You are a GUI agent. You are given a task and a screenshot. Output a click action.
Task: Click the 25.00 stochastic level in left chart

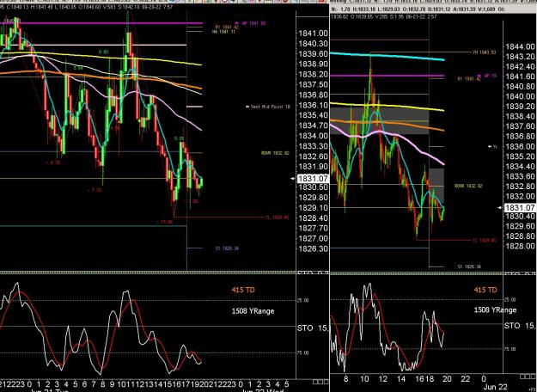point(304,301)
